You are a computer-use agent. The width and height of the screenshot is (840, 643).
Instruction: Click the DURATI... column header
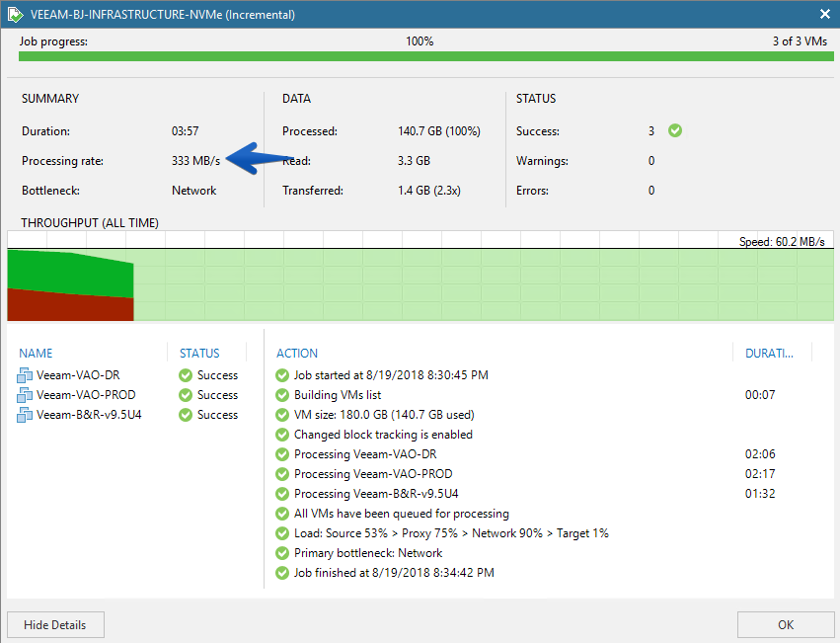coord(769,354)
